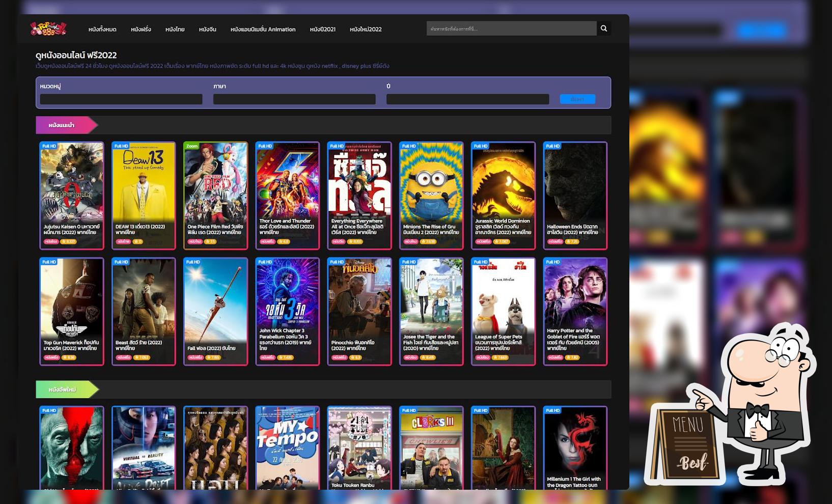Open Top Gun Maverick poster

[72, 312]
